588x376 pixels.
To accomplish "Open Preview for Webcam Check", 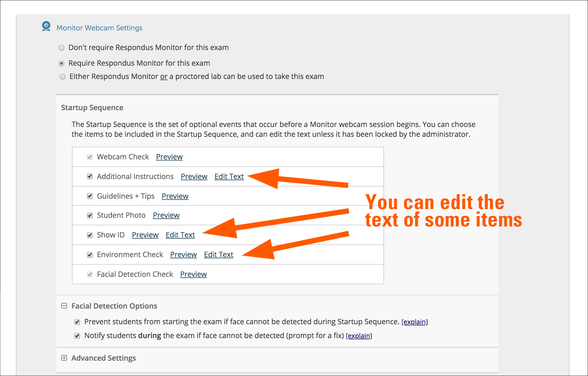I will tap(169, 157).
